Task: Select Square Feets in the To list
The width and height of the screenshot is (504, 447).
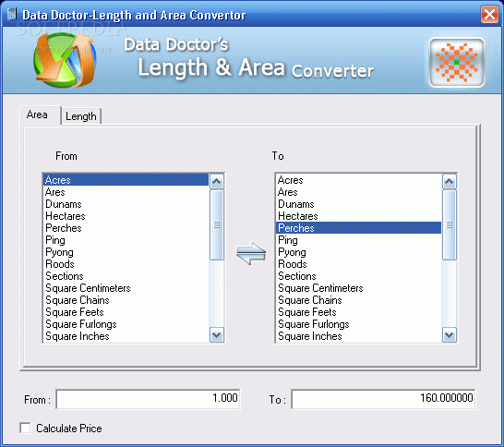Action: 359,312
